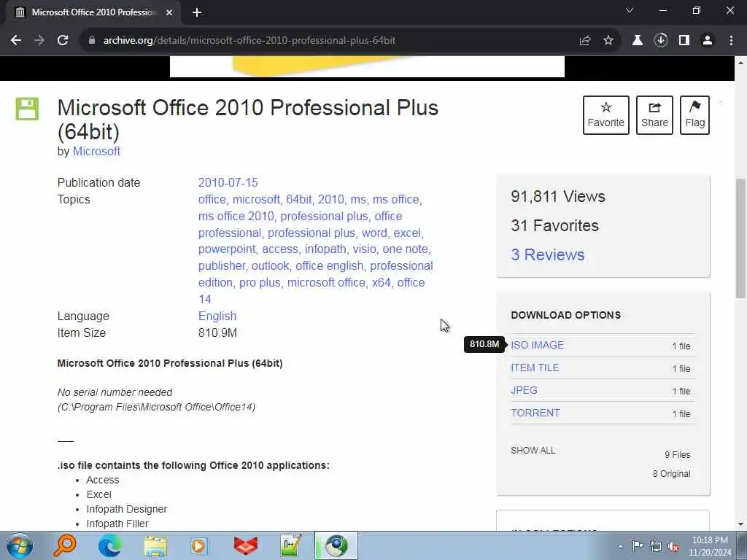Open the 'powerpoint' topic link
This screenshot has width=747, height=560.
[x=227, y=249]
